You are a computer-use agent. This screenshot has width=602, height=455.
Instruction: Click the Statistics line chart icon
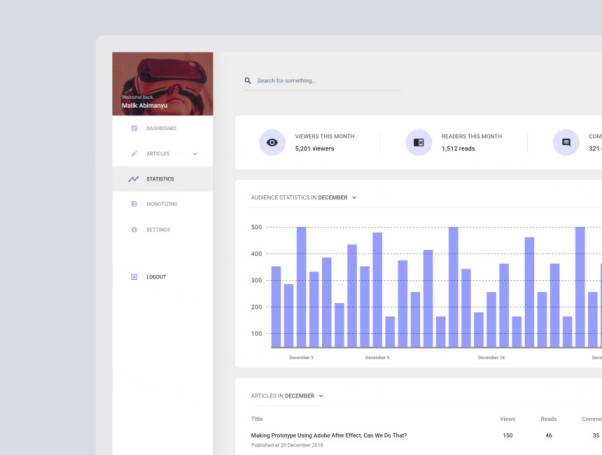[x=134, y=179]
